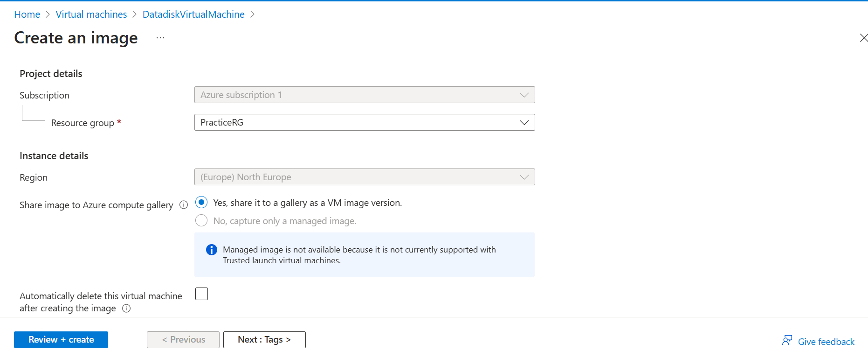Image resolution: width=868 pixels, height=358 pixels.
Task: Show info for automatically delete virtual machine
Action: [x=126, y=309]
